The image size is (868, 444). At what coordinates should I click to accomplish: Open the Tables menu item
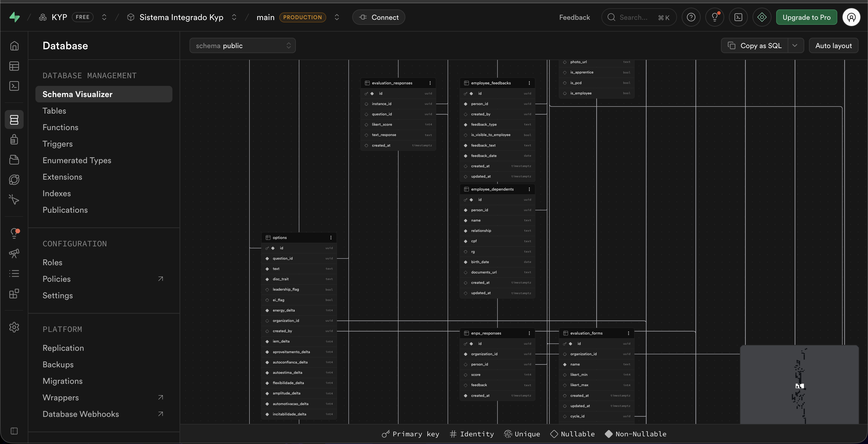click(104, 111)
